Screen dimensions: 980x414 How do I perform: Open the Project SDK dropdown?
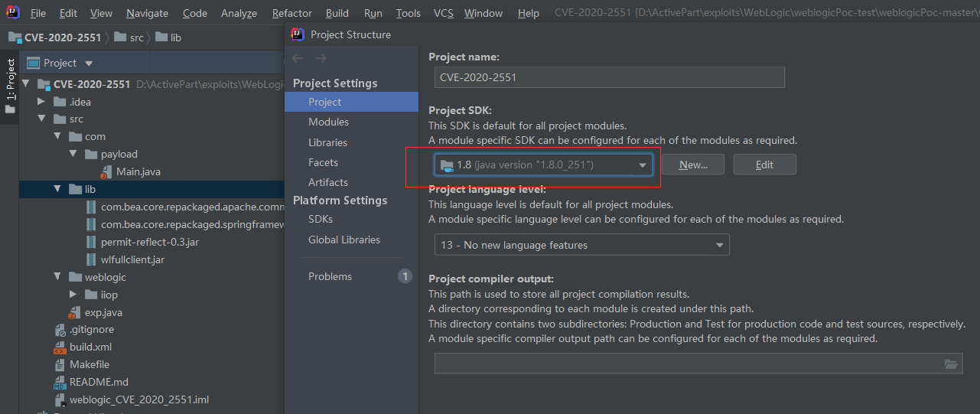pos(543,165)
